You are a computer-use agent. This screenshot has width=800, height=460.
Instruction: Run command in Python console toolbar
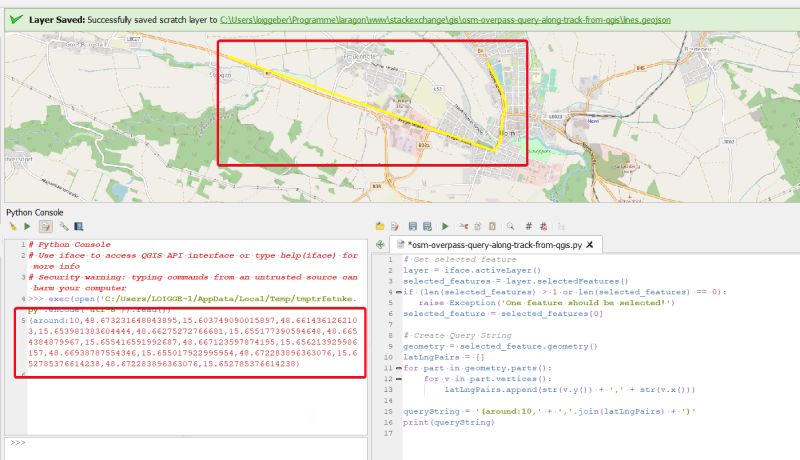28,226
